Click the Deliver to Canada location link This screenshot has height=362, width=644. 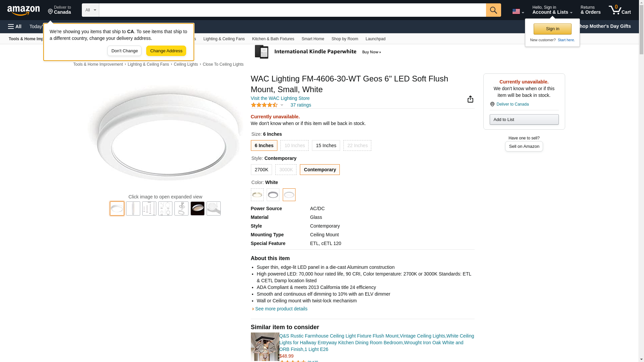tap(59, 10)
